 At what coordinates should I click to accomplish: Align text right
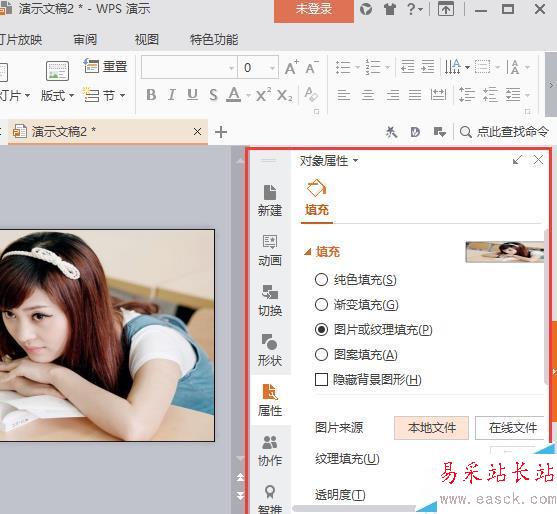[x=393, y=95]
